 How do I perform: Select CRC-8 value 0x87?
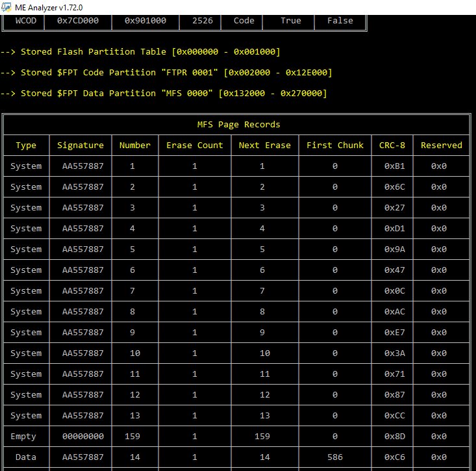click(x=395, y=395)
